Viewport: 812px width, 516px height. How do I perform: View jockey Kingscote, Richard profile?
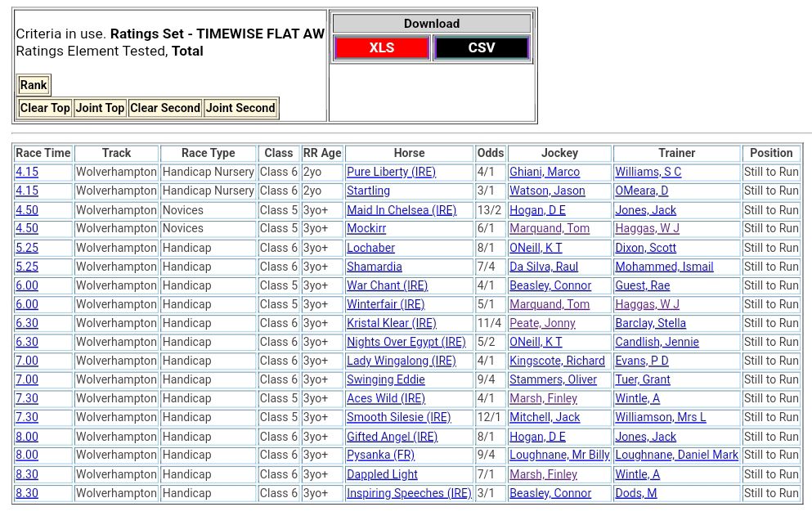click(557, 361)
